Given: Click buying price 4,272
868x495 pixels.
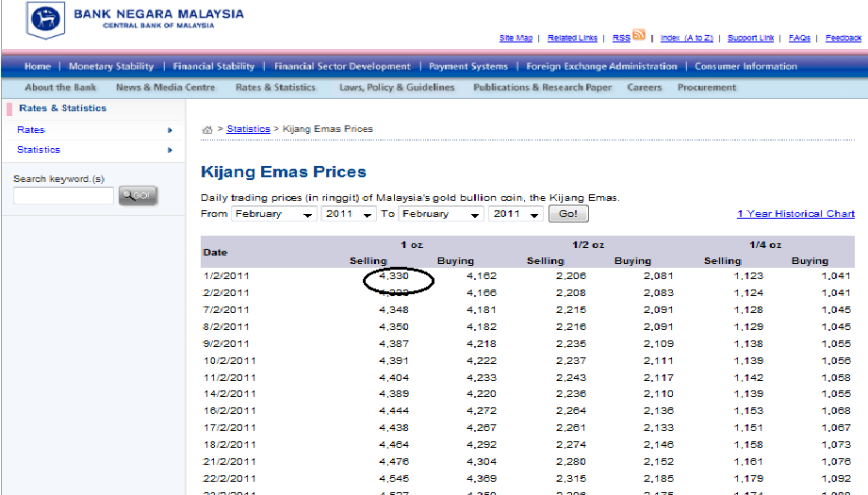Looking at the screenshot, I should point(482,411).
